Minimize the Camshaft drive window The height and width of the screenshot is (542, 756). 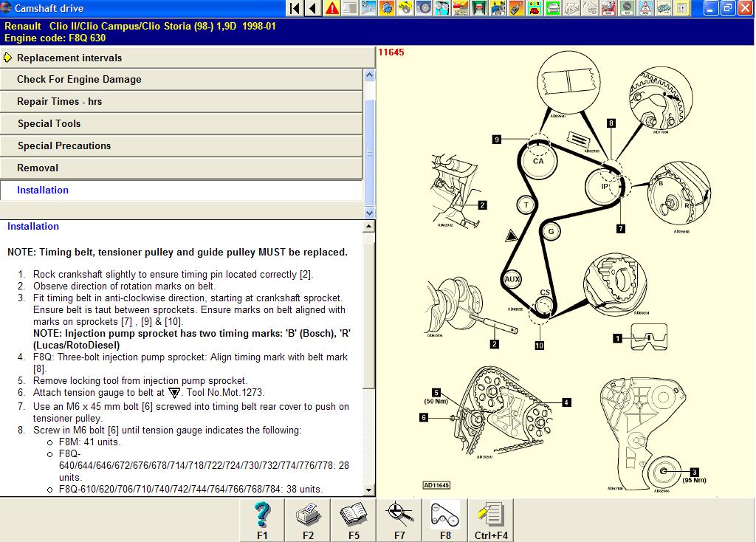(711, 8)
